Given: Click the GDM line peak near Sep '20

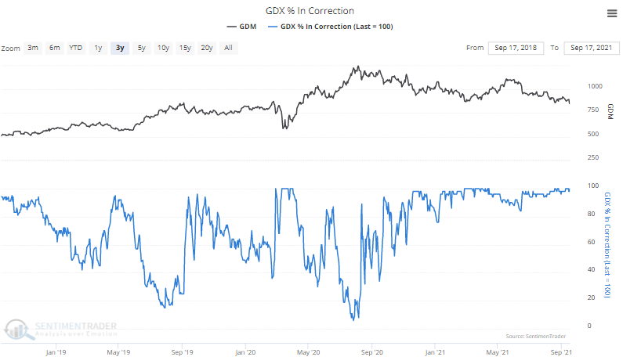Looking at the screenshot, I should tap(357, 67).
